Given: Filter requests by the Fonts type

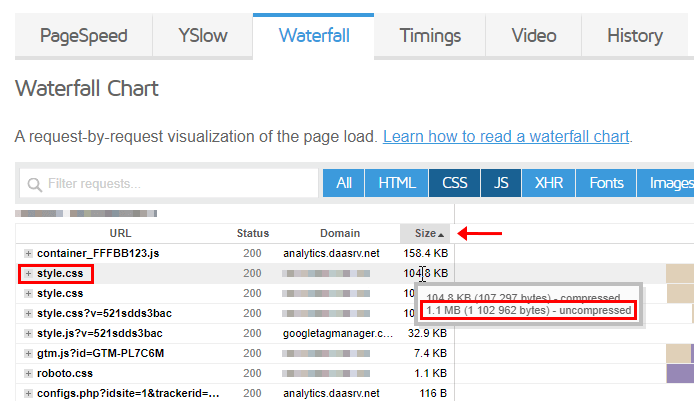Looking at the screenshot, I should [x=606, y=183].
